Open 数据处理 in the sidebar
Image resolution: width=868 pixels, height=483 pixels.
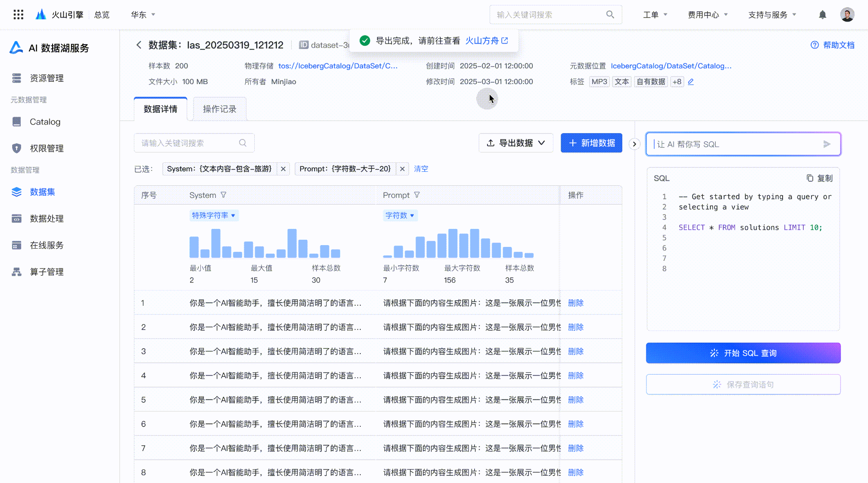point(47,219)
